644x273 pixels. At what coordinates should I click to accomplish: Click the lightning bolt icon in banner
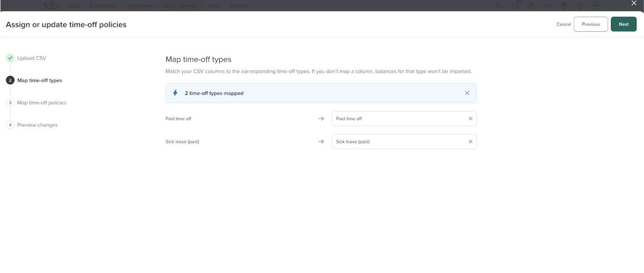pyautogui.click(x=175, y=93)
